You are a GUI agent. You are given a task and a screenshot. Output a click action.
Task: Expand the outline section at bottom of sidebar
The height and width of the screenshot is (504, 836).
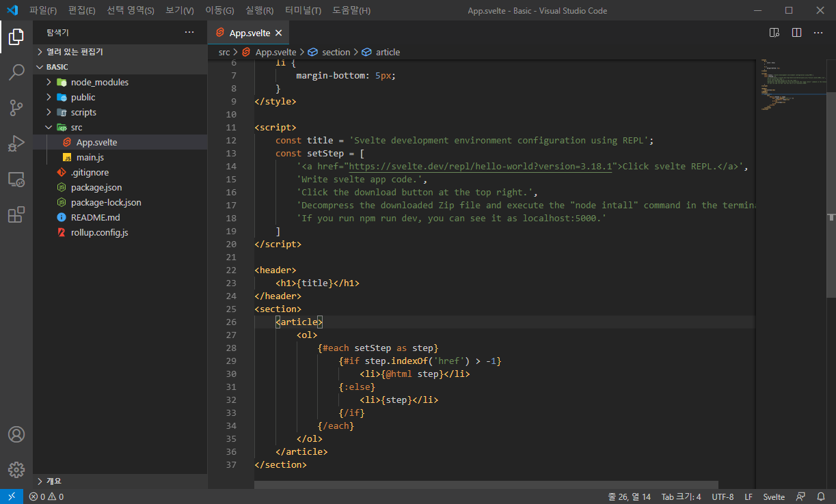coord(120,481)
